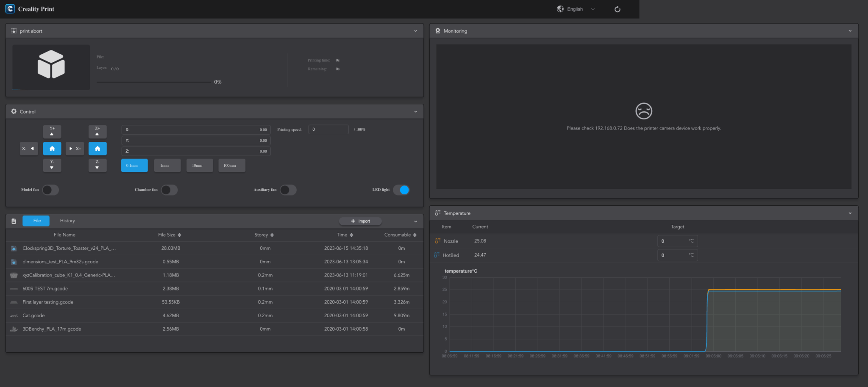The image size is (868, 387).
Task: Collapse the Monitoring panel
Action: tap(850, 31)
